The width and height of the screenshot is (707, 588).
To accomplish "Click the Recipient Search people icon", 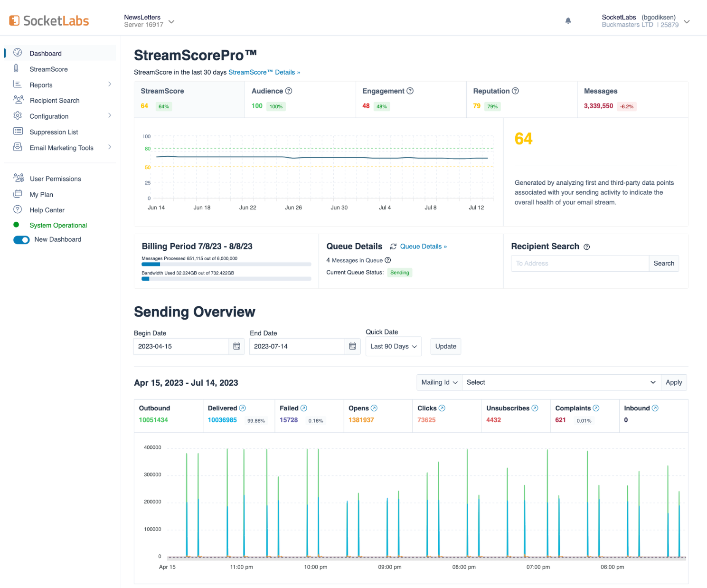I will [x=18, y=100].
